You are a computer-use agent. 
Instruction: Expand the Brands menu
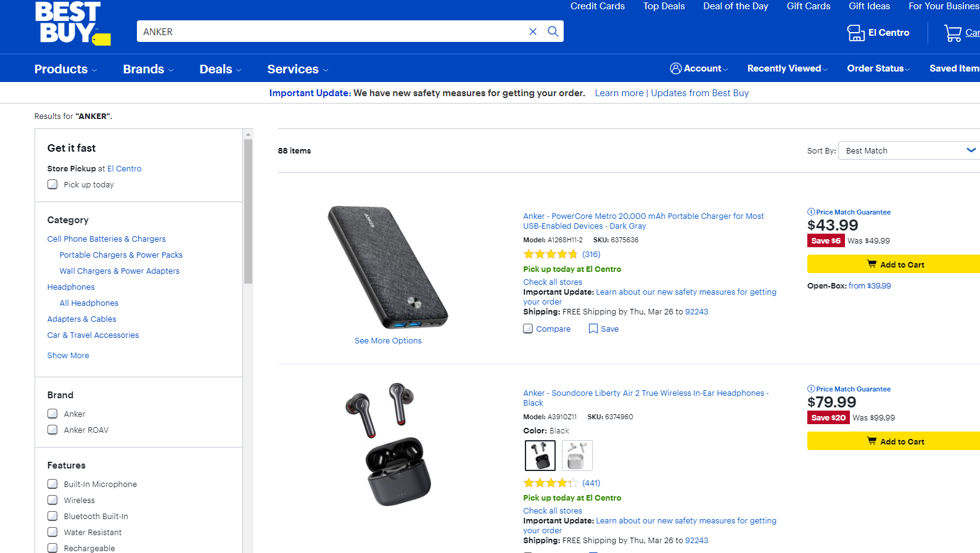(x=148, y=69)
